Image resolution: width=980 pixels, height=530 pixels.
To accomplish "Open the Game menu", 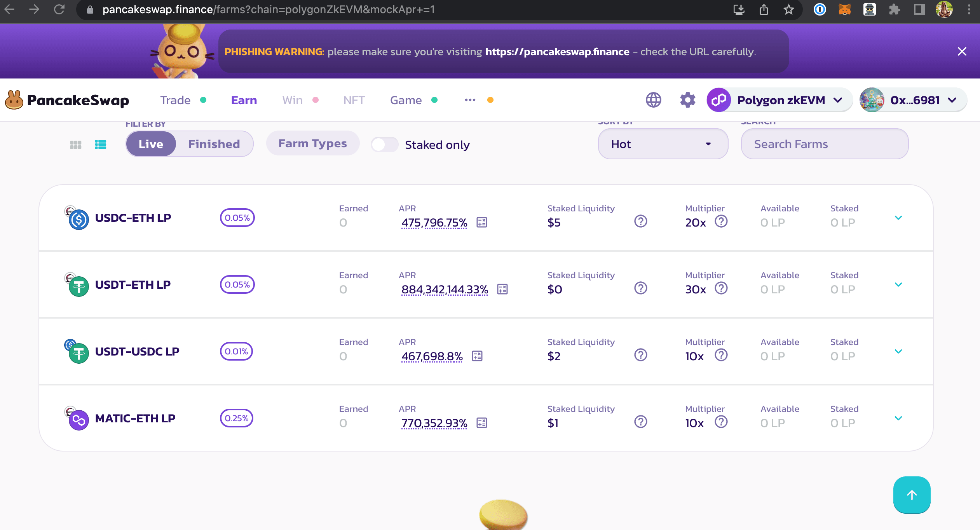I will tap(406, 100).
